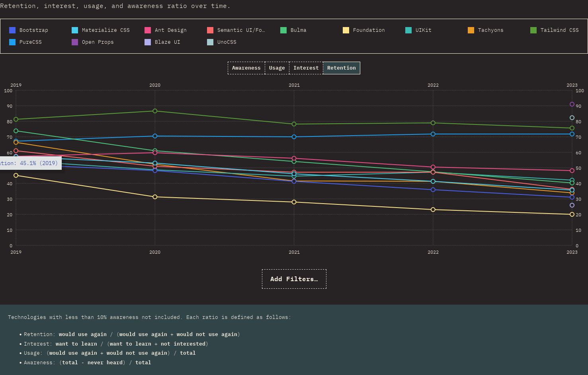Click the Open Props legend color swatch
The image size is (588, 375).
click(x=75, y=42)
